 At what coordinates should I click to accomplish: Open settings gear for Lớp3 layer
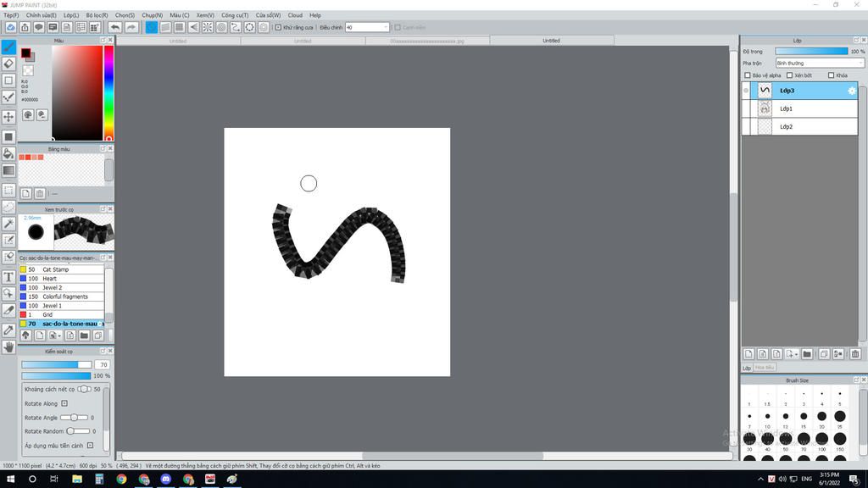tap(852, 91)
